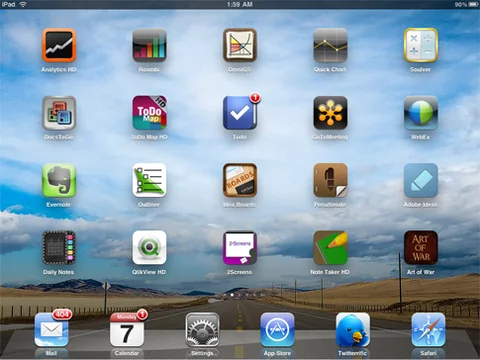Viewport: 480px width, 360px height.
Task: Open the Art of War app
Action: [421, 248]
